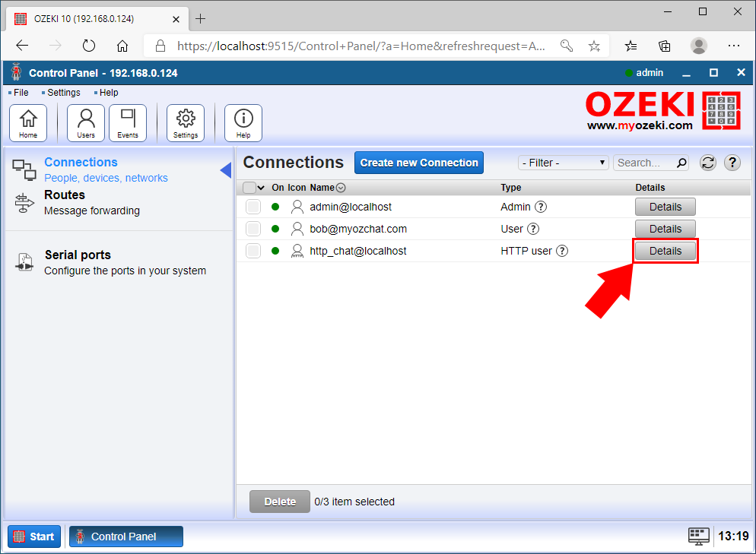Select the Connections sidebar icon
This screenshot has height=554, width=756.
point(24,170)
